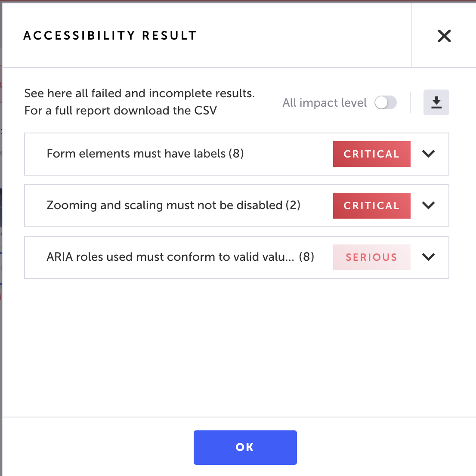Select 'Form elements must have labels' title text
This screenshot has width=476, height=476.
[x=136, y=154]
